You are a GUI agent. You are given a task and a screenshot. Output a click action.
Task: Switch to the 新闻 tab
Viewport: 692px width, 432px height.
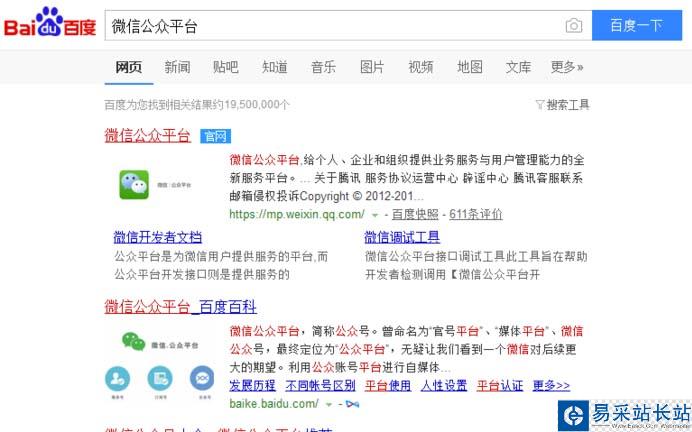click(177, 67)
